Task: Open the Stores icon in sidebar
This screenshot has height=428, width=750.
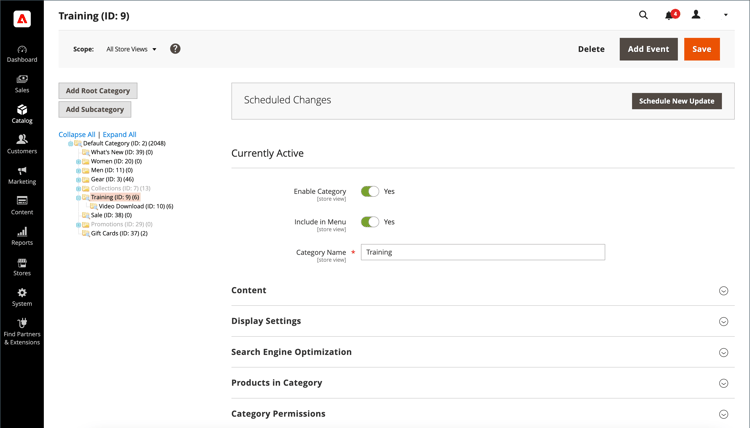Action: tap(22, 264)
